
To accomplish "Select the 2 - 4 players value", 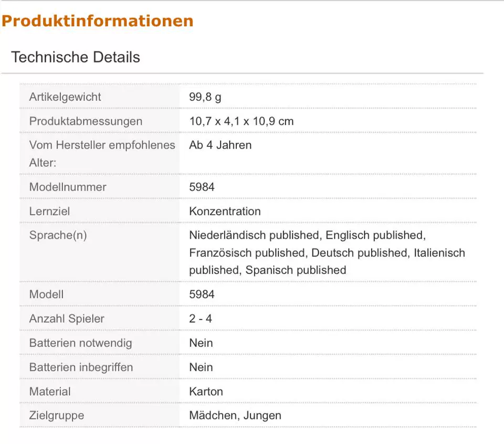I will pos(201,319).
